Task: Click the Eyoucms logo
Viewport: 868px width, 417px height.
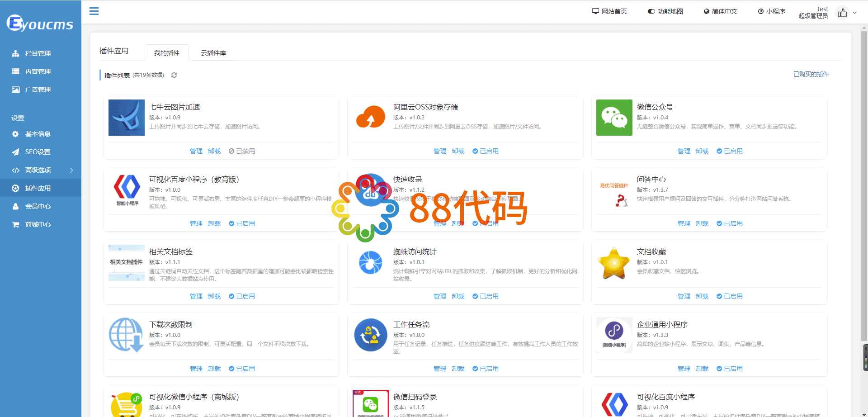Action: [x=40, y=23]
